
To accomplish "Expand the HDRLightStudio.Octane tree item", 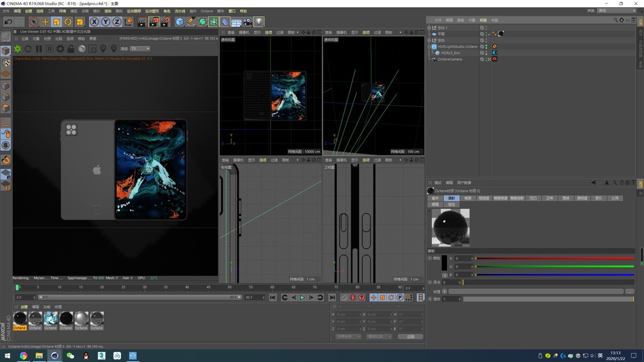I will pos(429,46).
